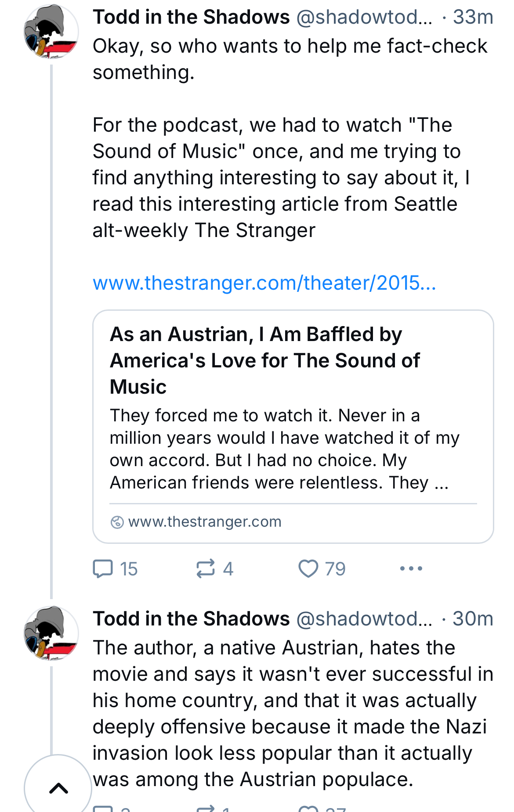Viewport: 514px width, 812px height.
Task: Open replies on the first post
Action: coord(116,569)
